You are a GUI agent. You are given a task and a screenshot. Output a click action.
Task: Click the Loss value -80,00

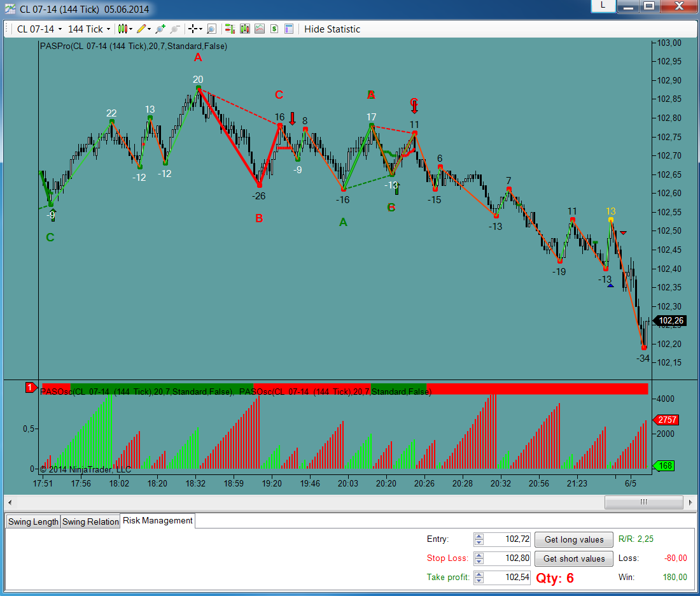(x=675, y=558)
